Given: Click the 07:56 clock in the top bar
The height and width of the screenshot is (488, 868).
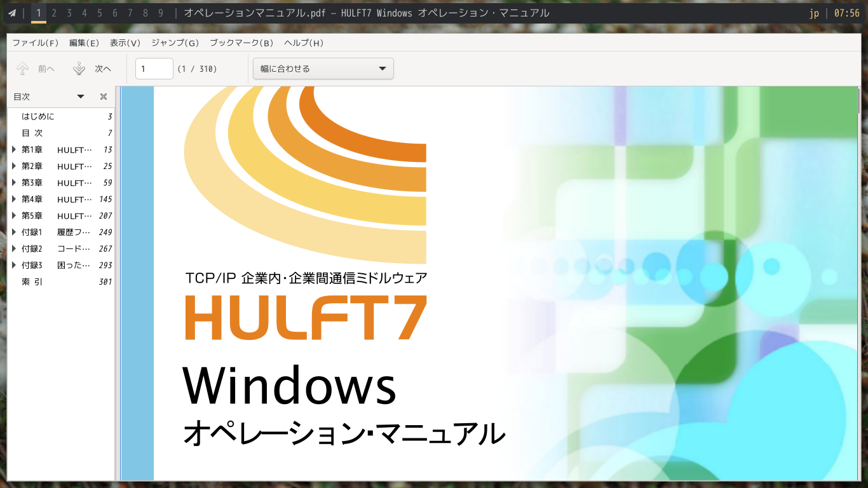Looking at the screenshot, I should [846, 13].
